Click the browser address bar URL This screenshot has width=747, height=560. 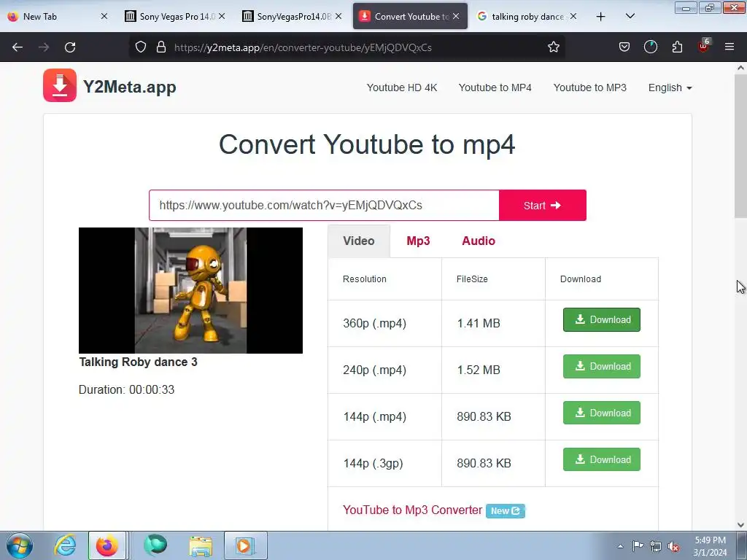(303, 47)
